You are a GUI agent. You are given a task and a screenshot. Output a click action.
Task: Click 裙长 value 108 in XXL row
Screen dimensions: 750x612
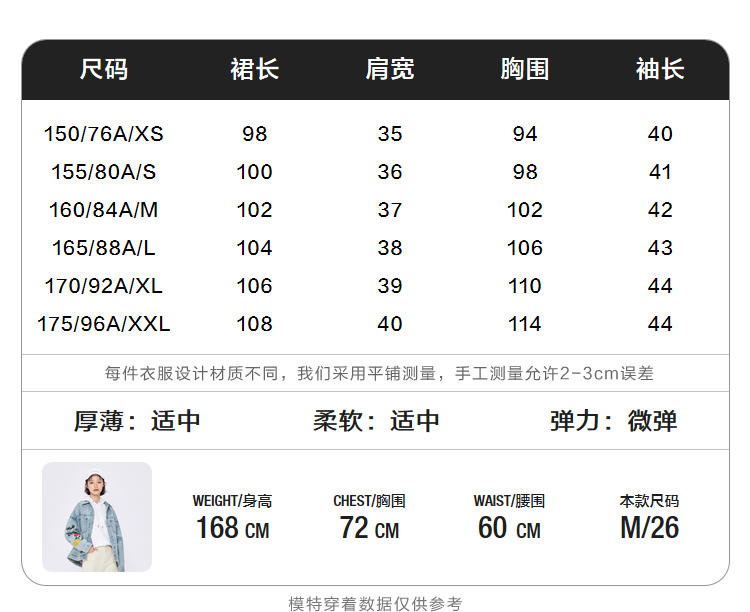(254, 324)
